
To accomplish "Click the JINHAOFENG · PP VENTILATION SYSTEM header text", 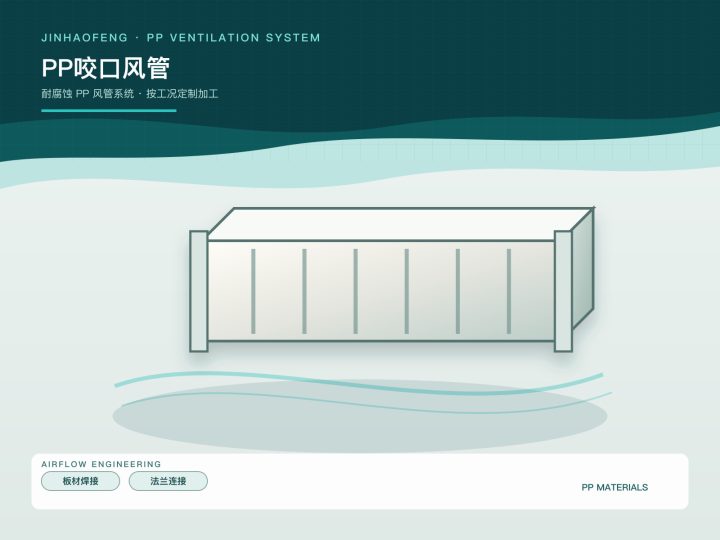I will (181, 38).
